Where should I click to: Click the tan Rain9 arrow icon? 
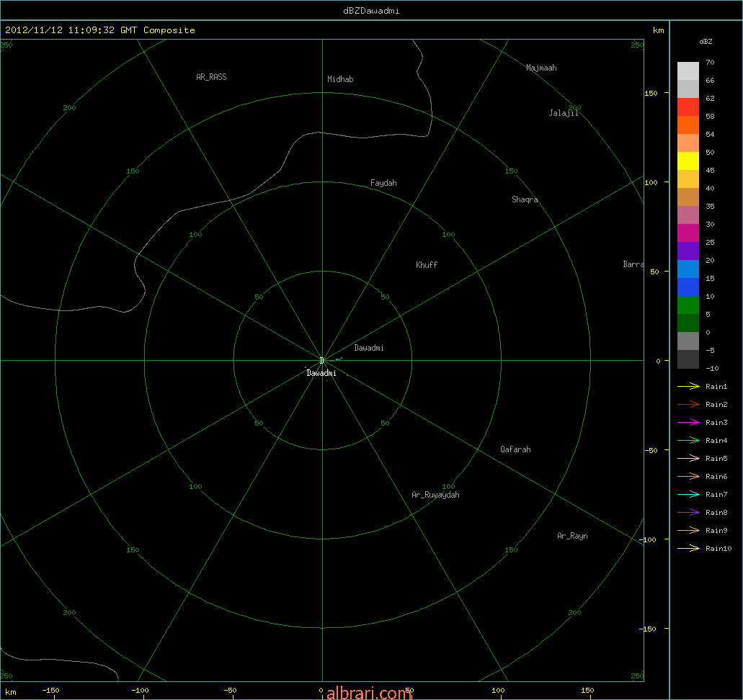pos(688,531)
